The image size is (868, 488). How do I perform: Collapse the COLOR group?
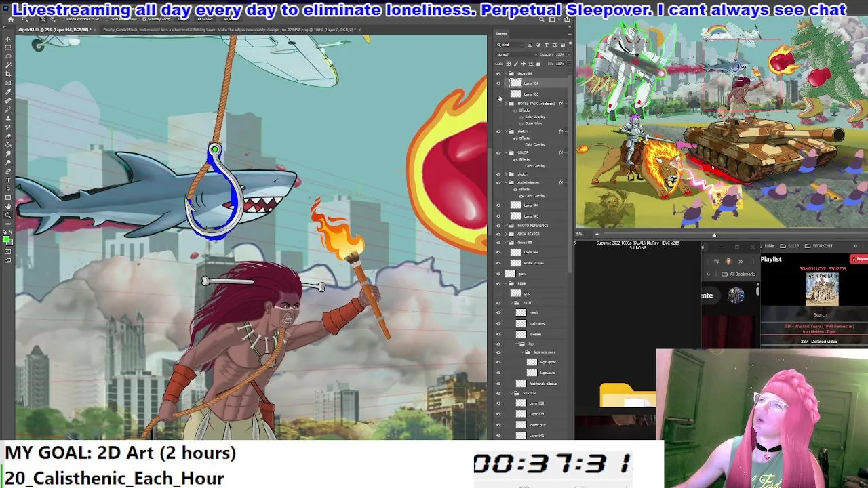point(506,152)
